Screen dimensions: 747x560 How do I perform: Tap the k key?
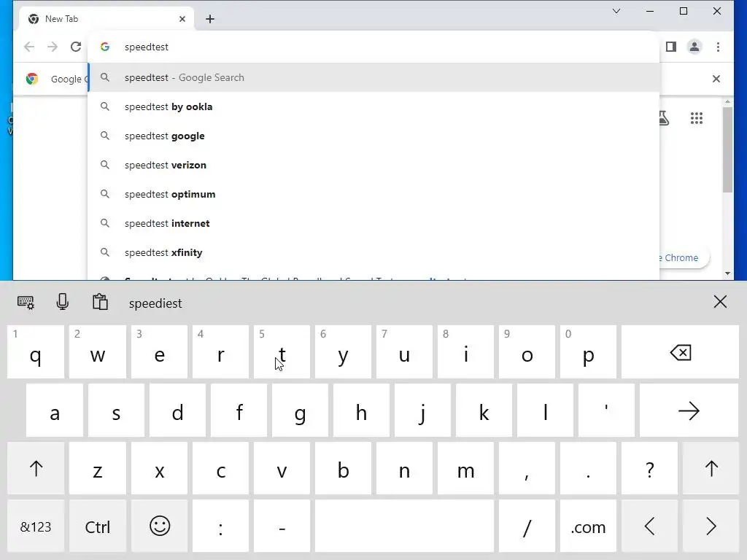[x=484, y=411]
